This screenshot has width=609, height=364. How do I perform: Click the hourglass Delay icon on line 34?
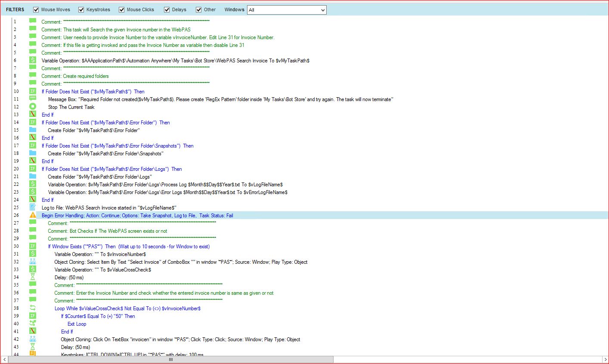coord(33,277)
